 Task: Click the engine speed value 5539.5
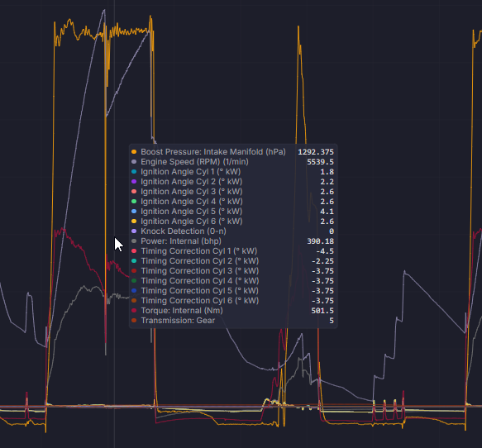(320, 162)
